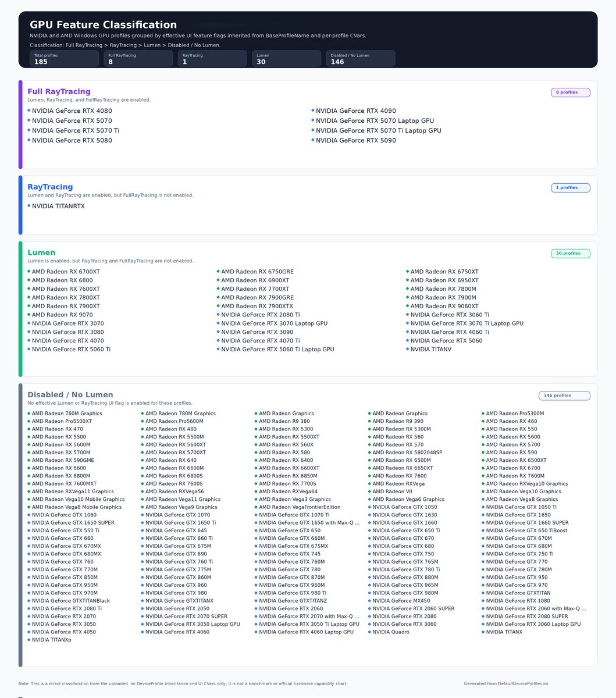Select 'NVIDIA GeForce RTX 2080 SUPER' entry

coord(525,616)
